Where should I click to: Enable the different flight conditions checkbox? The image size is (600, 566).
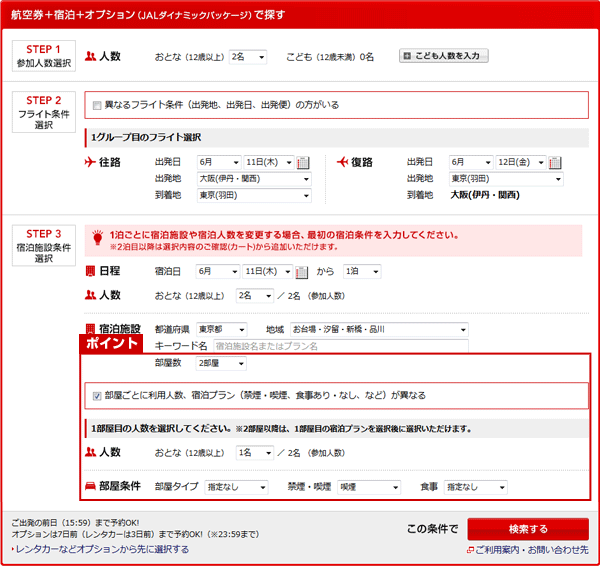tap(97, 105)
